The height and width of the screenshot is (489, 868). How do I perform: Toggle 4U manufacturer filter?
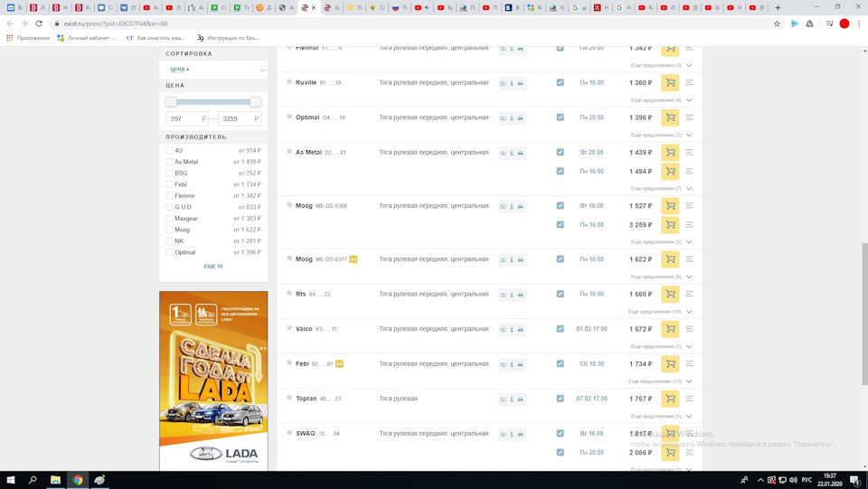[169, 150]
